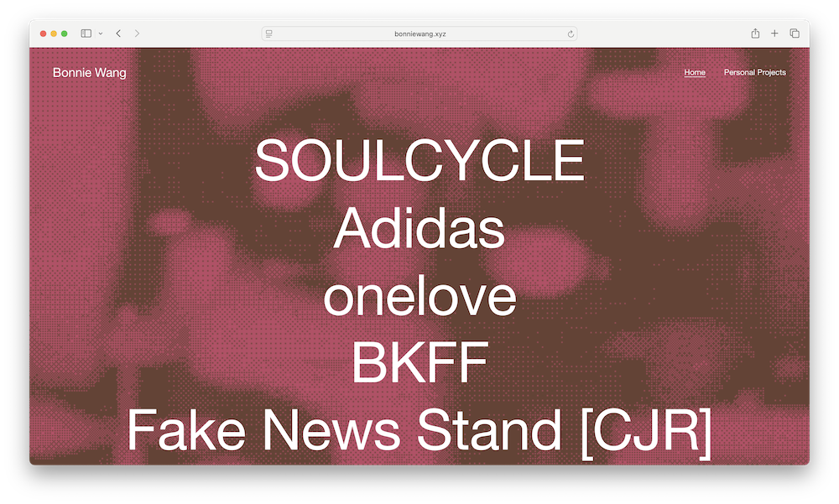
Task: Open the BKFF project
Action: pyautogui.click(x=419, y=364)
